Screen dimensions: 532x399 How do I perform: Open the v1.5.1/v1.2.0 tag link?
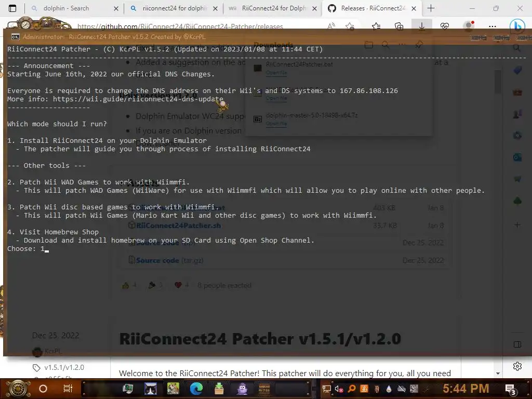(x=64, y=367)
